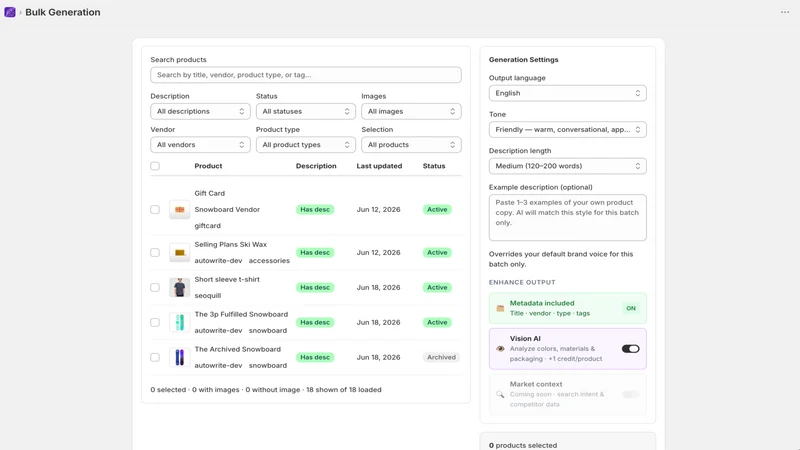This screenshot has height=450, width=800.
Task: Click the giftcard tag text
Action: 208,226
